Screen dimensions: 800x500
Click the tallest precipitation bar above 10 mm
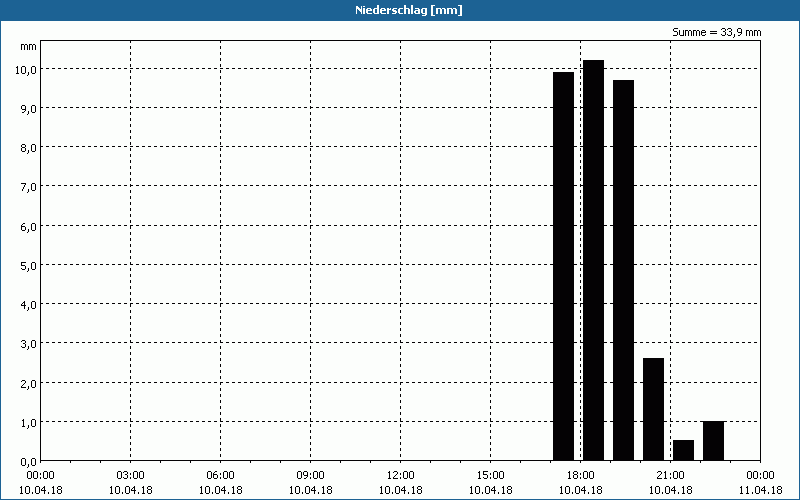(x=593, y=260)
